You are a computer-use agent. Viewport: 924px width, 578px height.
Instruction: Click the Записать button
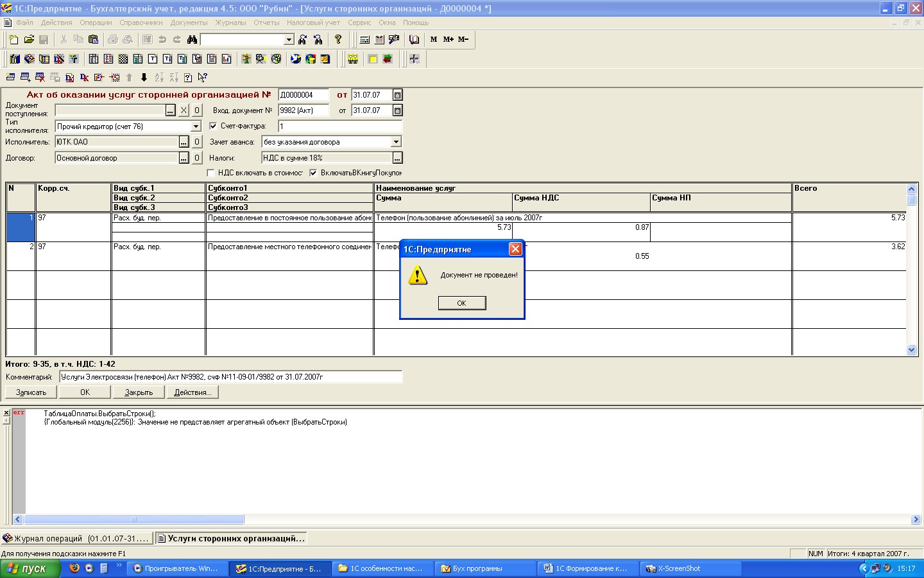coord(31,392)
